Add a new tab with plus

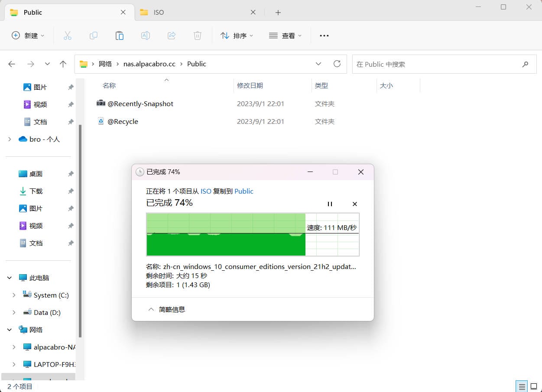click(x=278, y=12)
